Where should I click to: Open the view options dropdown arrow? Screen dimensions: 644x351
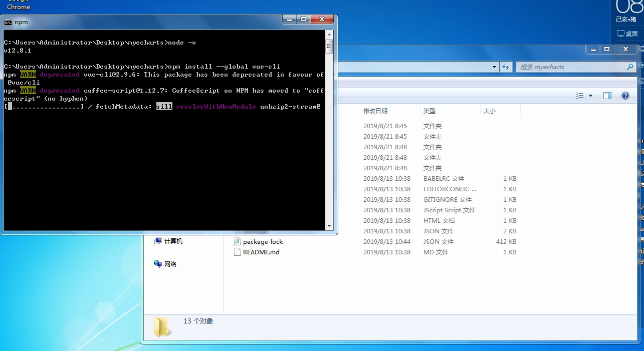coord(590,96)
